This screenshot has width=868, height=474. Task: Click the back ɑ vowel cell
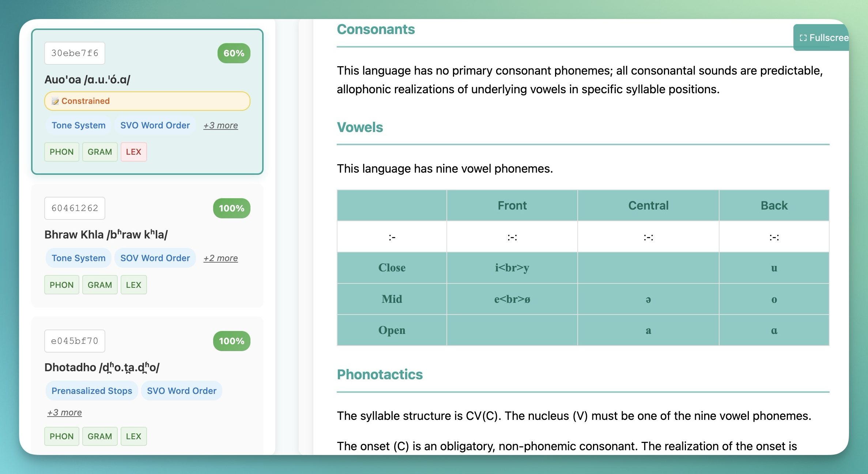coord(774,330)
